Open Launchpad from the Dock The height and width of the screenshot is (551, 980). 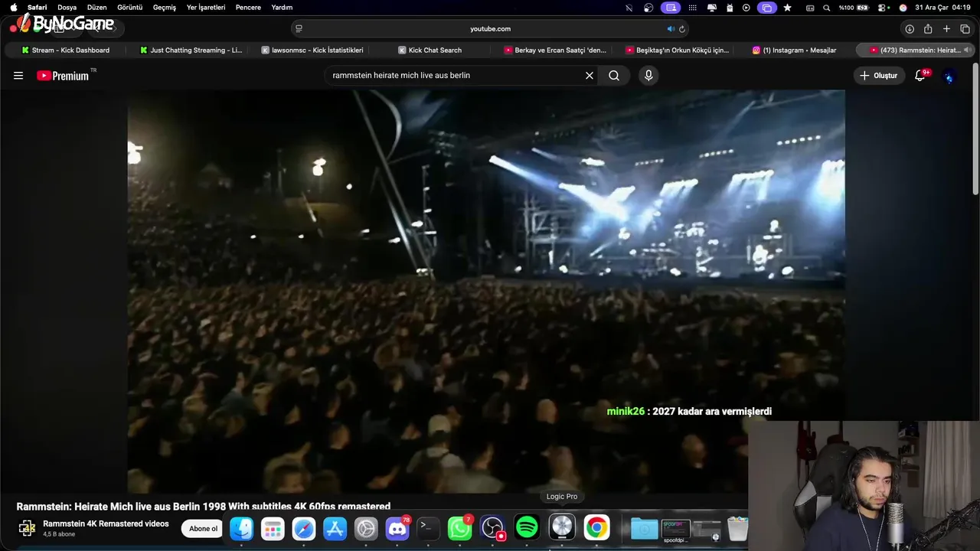pos(273,528)
